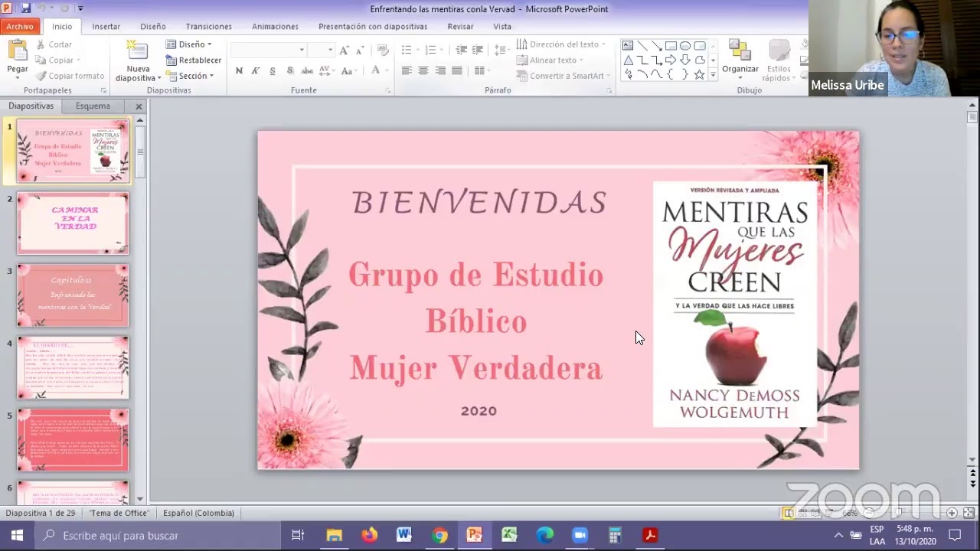Toggle strikethrough (abc) formatting
980x551 pixels.
307,70
